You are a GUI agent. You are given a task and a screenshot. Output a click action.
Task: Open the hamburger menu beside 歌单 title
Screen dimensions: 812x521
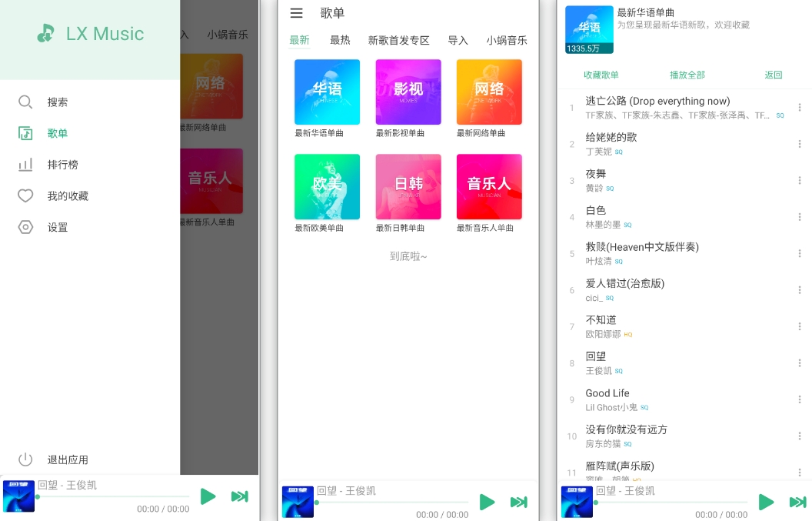(296, 13)
